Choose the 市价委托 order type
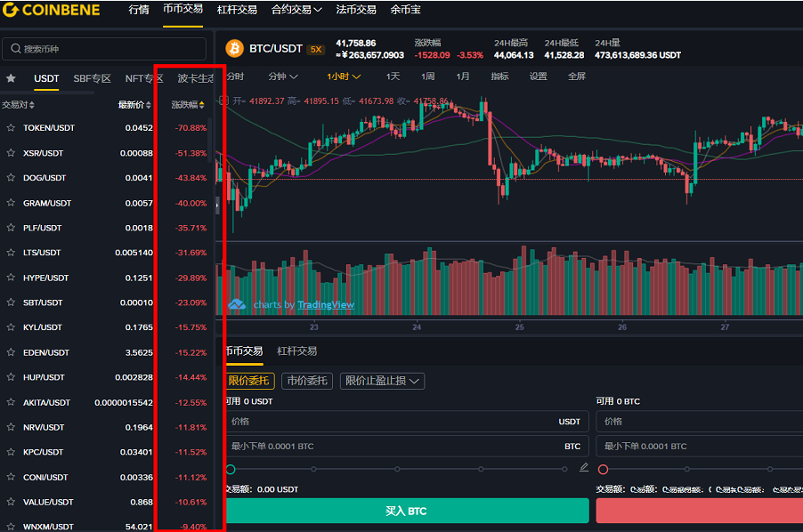This screenshot has width=803, height=532. (x=307, y=381)
